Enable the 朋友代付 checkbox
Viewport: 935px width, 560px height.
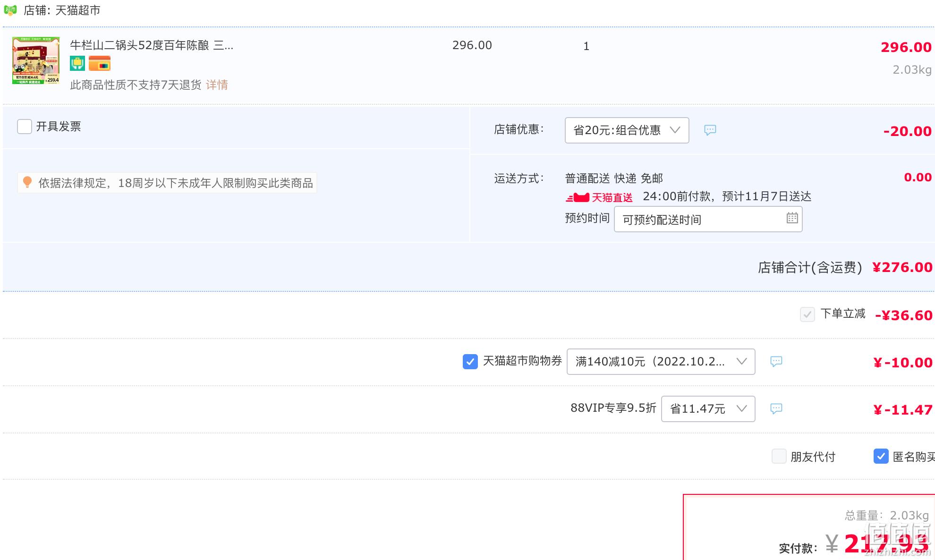click(x=779, y=457)
